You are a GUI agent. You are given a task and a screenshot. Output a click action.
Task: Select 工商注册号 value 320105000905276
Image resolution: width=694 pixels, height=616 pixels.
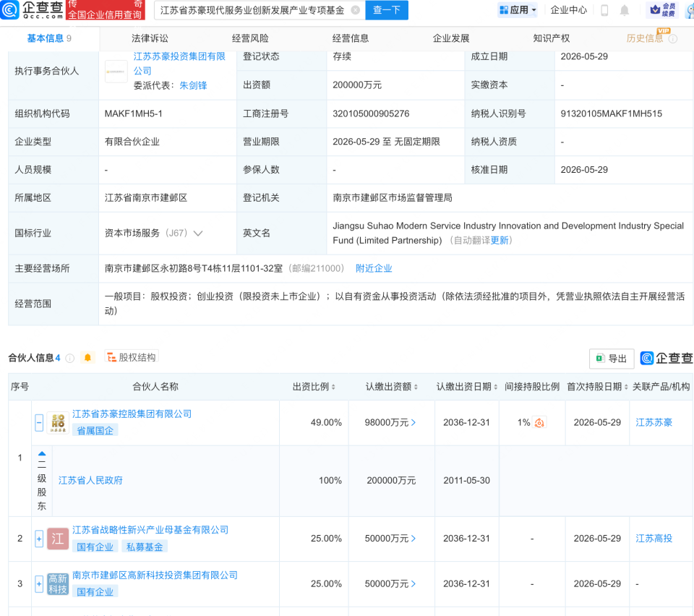coord(371,114)
